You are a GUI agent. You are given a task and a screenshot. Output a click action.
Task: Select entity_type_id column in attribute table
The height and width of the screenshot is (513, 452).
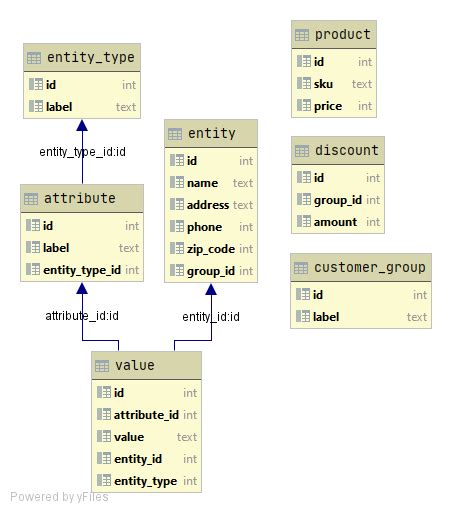[x=82, y=270]
